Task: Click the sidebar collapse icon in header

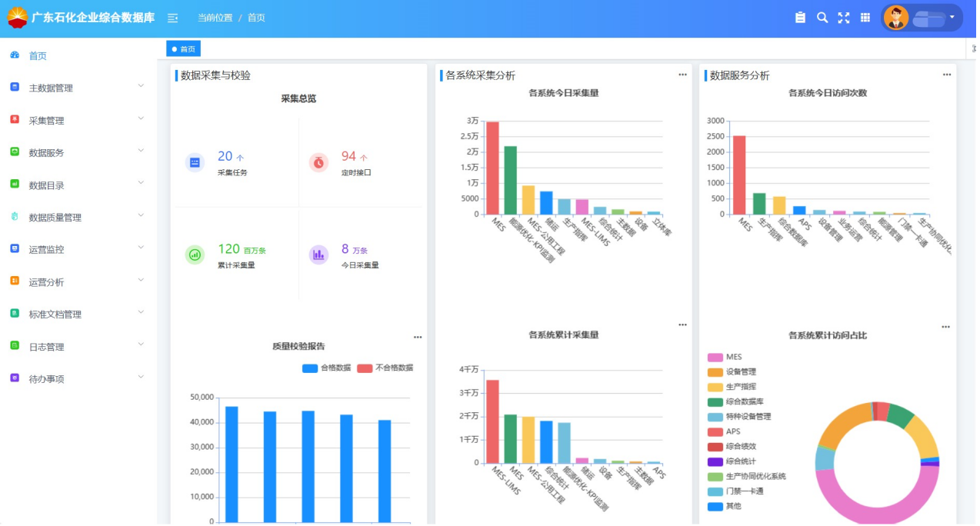Action: point(173,18)
